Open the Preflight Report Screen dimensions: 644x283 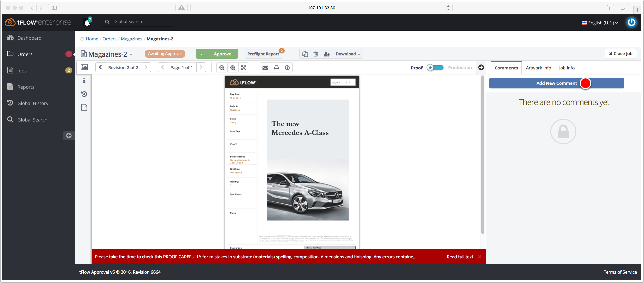coord(263,54)
